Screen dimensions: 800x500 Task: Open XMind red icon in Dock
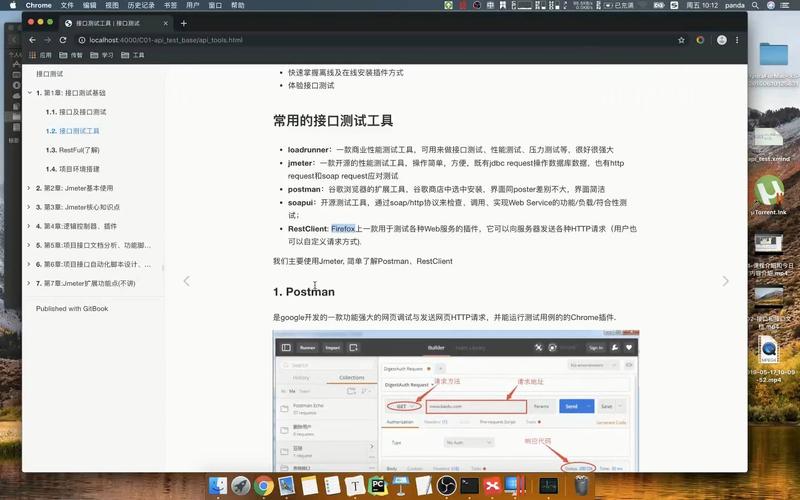point(492,485)
